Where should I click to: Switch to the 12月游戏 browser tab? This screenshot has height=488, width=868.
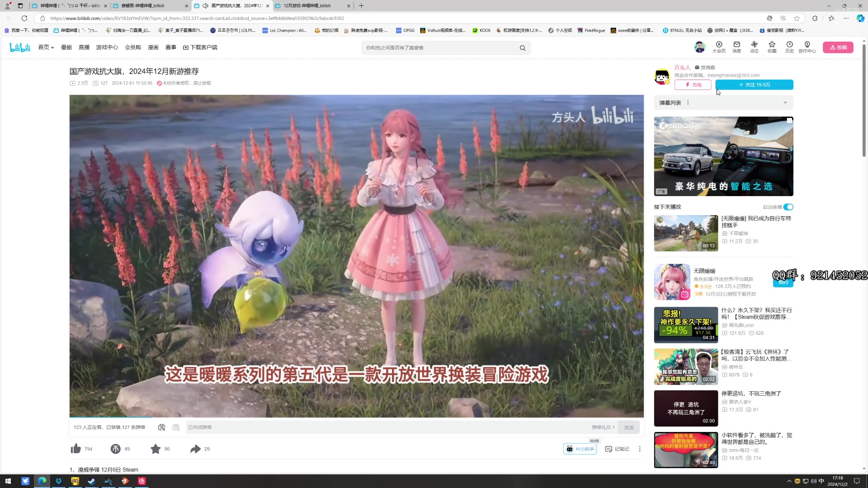(312, 6)
